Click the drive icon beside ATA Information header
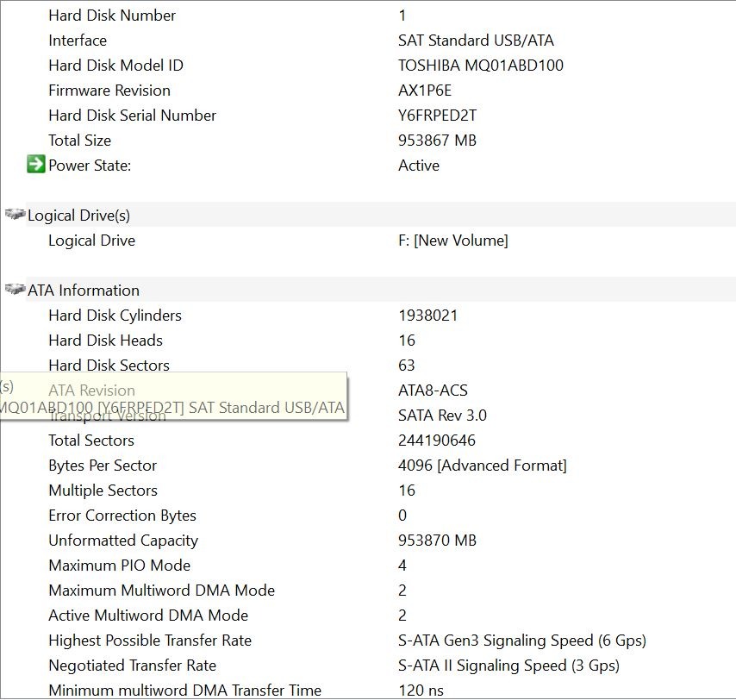 pyautogui.click(x=15, y=289)
